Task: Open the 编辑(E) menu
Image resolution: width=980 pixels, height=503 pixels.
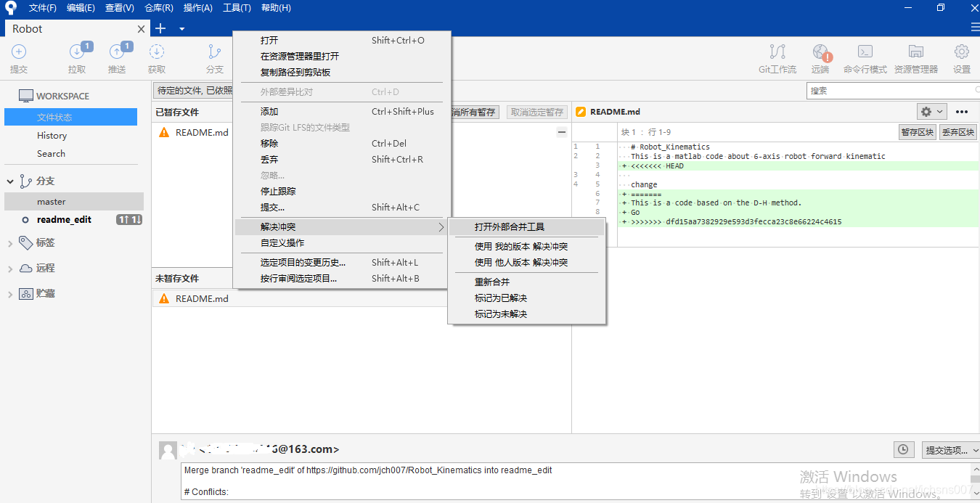Action: [81, 8]
